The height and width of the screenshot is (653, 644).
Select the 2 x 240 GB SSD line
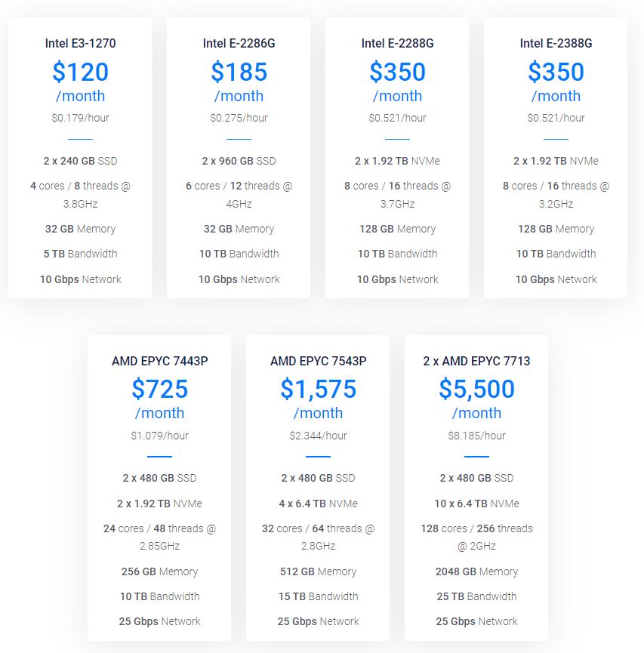tap(80, 161)
